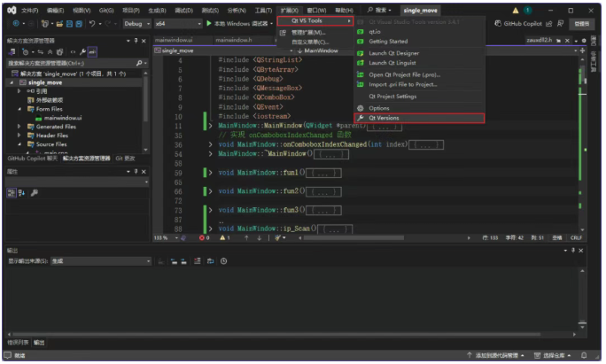The image size is (606, 364).
Task: Open the x64 platform dropdown
Action: point(178,24)
